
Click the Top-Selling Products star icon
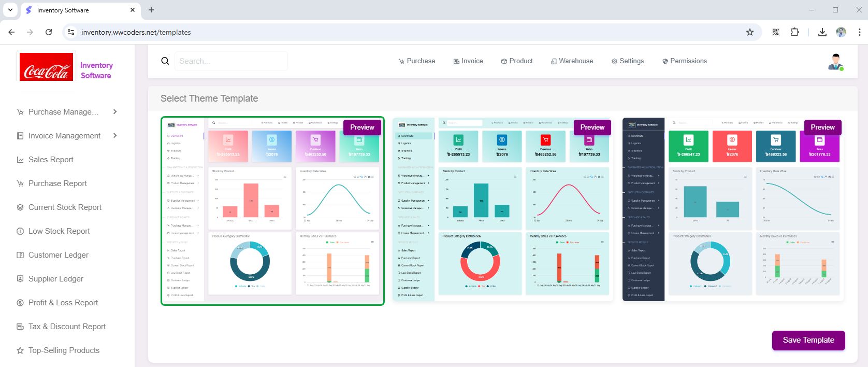click(20, 350)
